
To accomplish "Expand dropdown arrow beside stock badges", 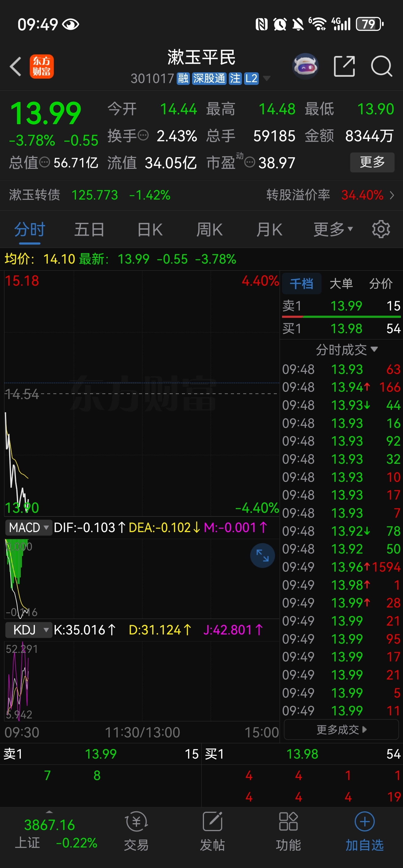I will coord(267,78).
